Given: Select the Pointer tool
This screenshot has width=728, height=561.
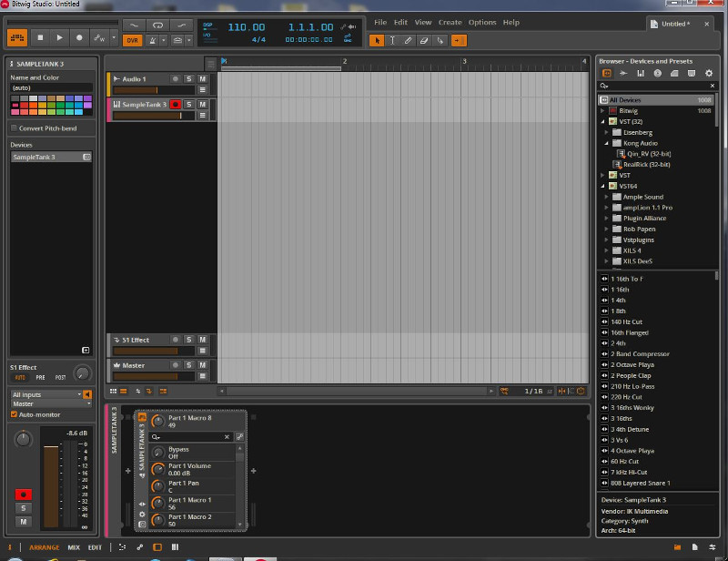Looking at the screenshot, I should [377, 40].
